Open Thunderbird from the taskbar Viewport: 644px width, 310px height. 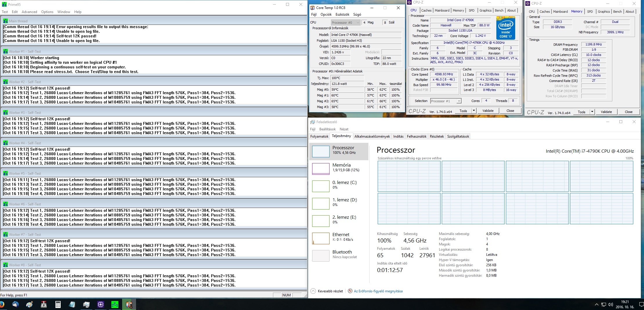click(15, 304)
